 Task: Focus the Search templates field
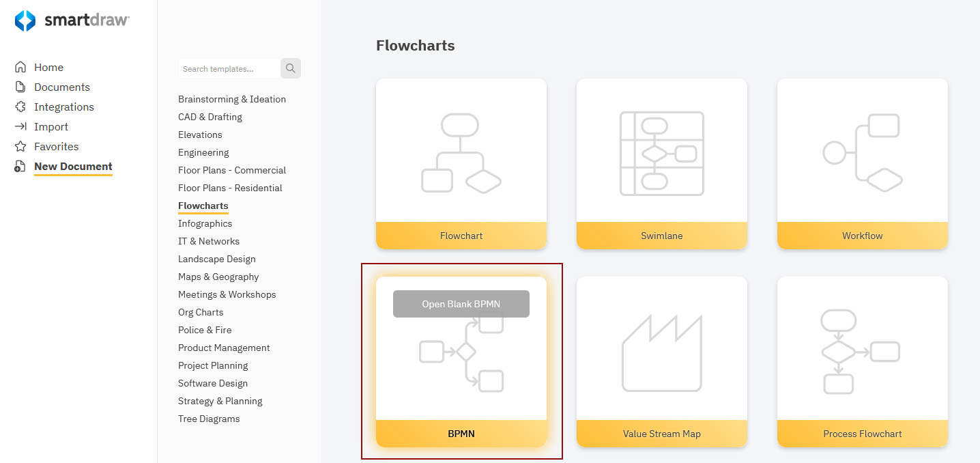point(229,69)
